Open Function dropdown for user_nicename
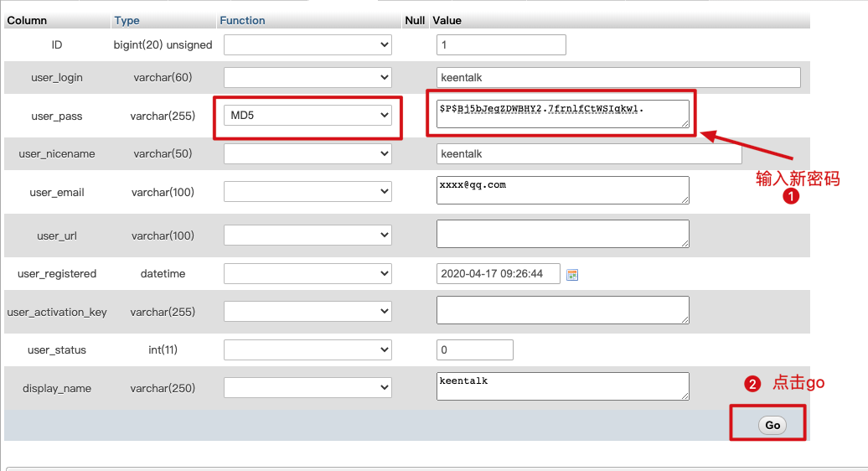This screenshot has height=471, width=868. click(x=307, y=153)
